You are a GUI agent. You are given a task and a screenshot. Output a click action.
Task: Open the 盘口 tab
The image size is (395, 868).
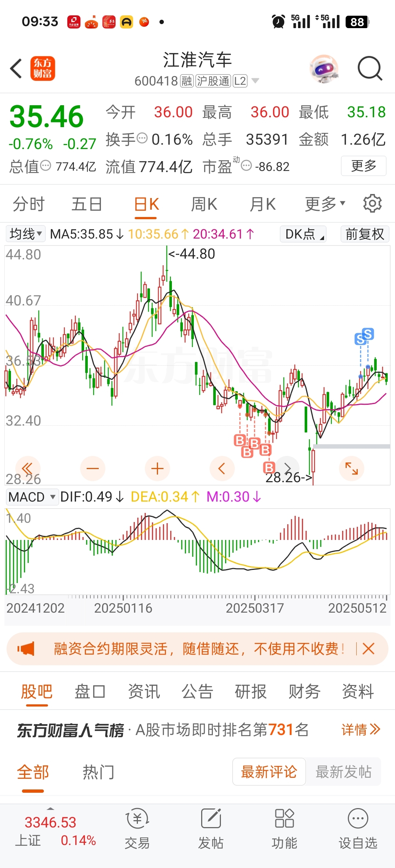point(90,692)
